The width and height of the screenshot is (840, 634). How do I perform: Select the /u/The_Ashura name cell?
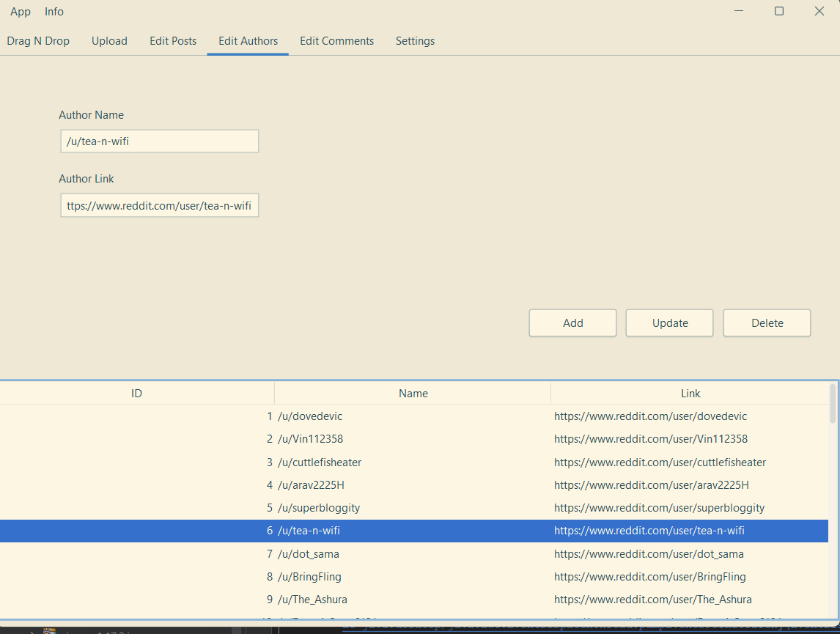[x=413, y=600]
